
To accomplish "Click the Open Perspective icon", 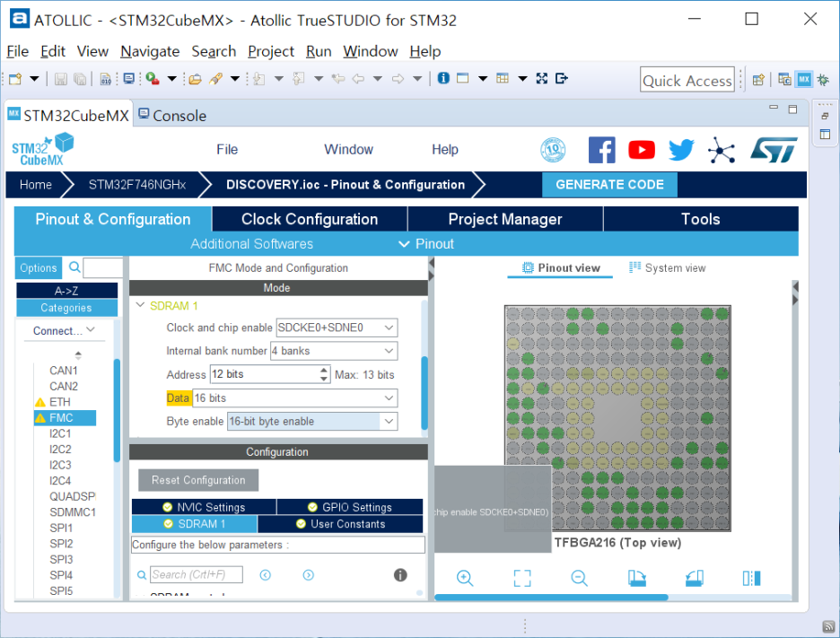I will (758, 80).
